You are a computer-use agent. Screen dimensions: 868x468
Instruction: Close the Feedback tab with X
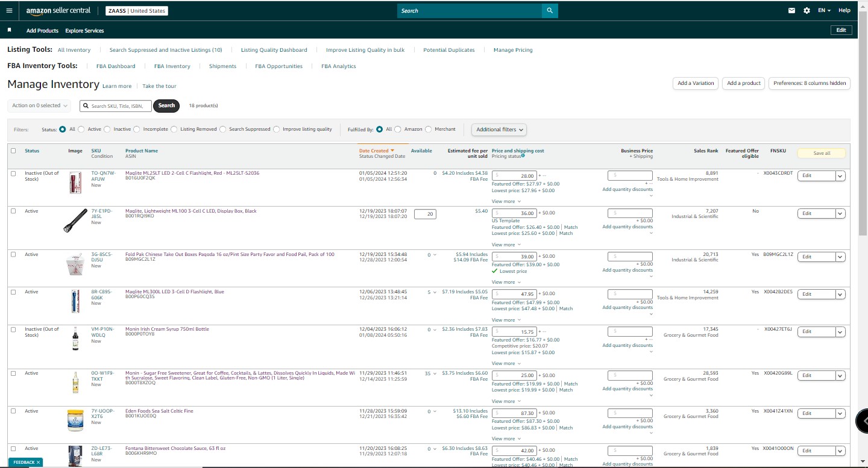pyautogui.click(x=38, y=463)
